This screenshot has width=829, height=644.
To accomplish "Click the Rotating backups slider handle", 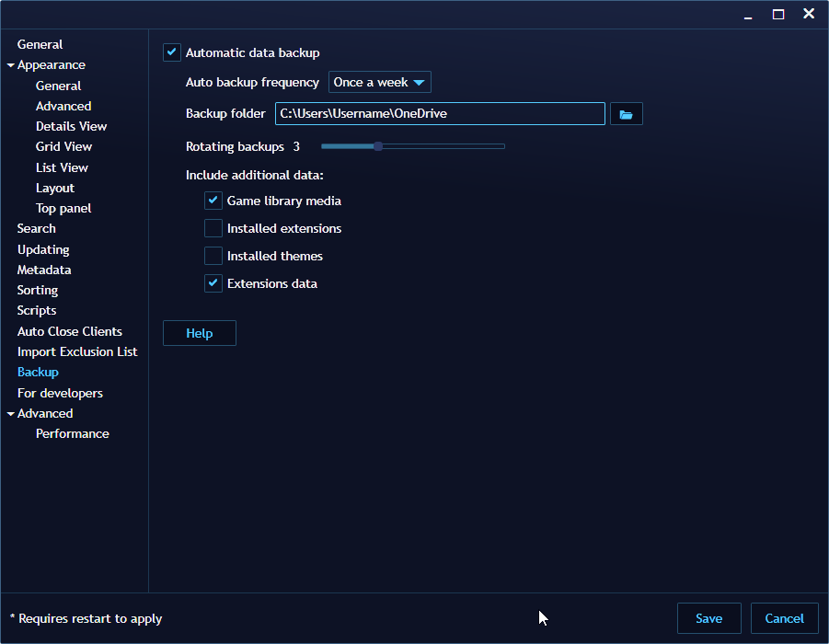I will click(x=377, y=146).
